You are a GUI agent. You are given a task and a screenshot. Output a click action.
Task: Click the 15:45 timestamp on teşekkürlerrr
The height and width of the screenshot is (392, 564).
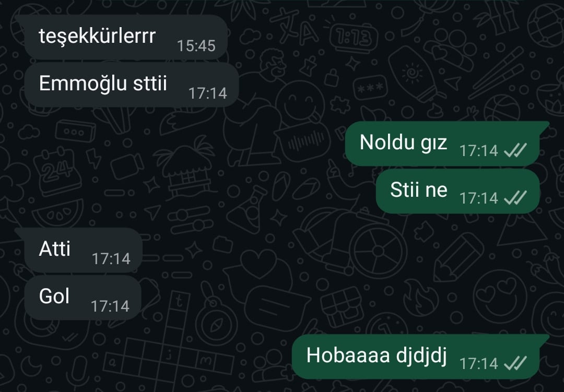click(x=196, y=46)
